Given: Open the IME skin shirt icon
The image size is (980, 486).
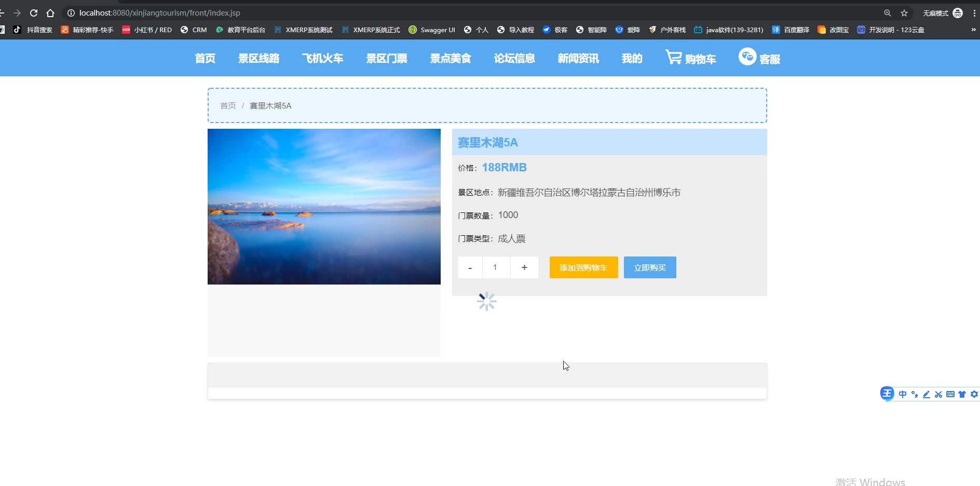Looking at the screenshot, I should (962, 395).
